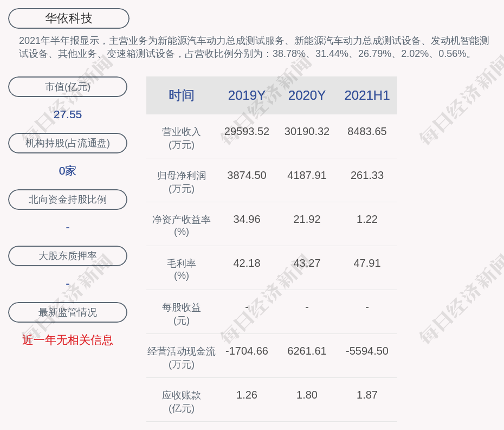Click the 2021年半年报显示 description paragraph
504x430 pixels.
(254, 47)
